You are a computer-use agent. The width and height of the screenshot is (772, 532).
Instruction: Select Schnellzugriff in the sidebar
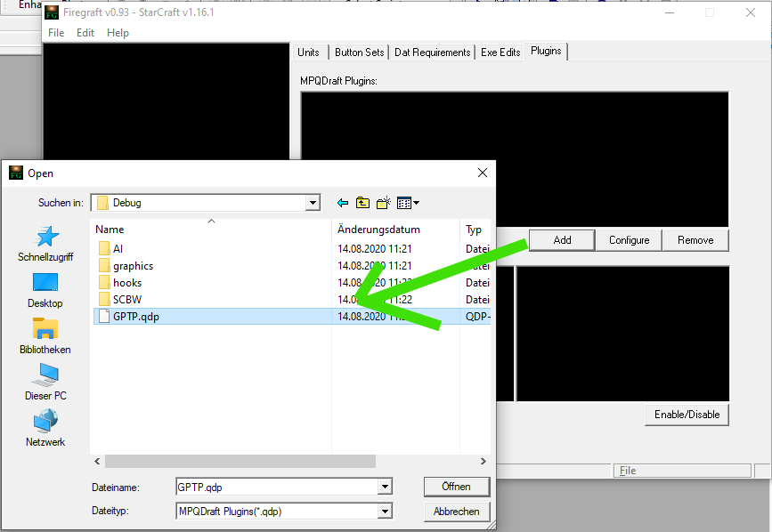pyautogui.click(x=45, y=243)
